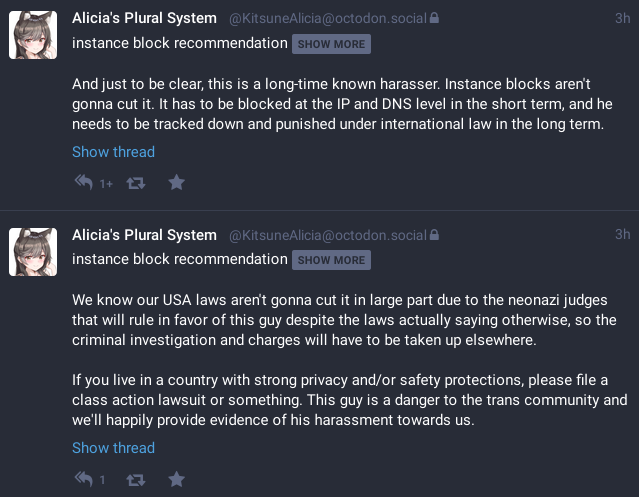639x497 pixels.
Task: Open Show thread under the class action post
Action: pyautogui.click(x=113, y=448)
